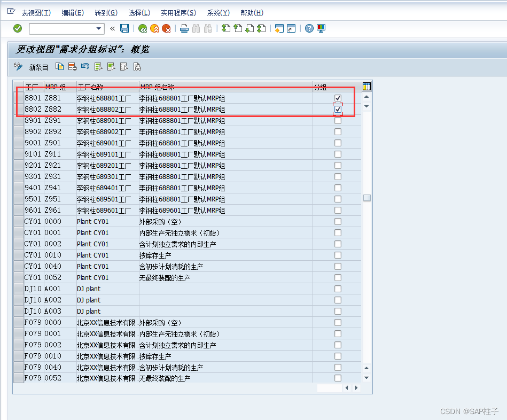Click the Print icon
Screen dimensions: 507x420
[184, 28]
